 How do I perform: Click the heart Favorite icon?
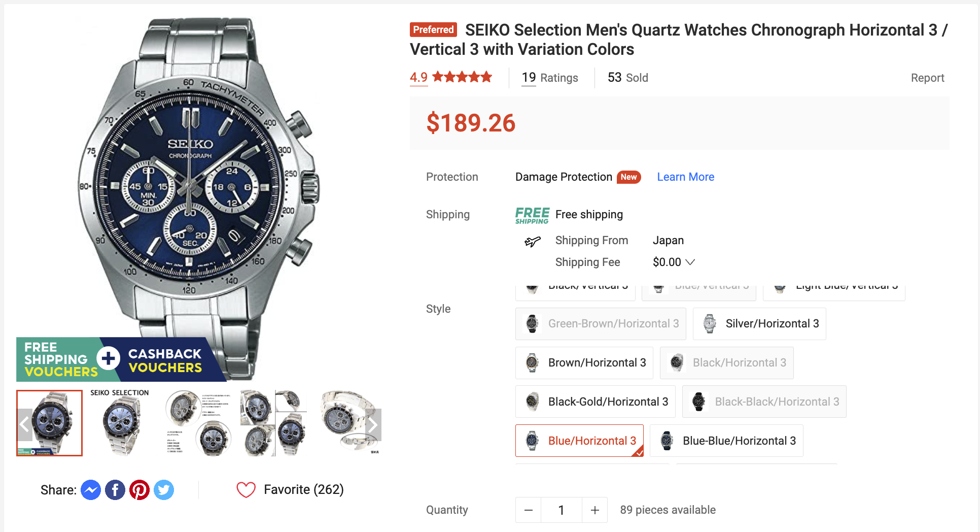[246, 490]
